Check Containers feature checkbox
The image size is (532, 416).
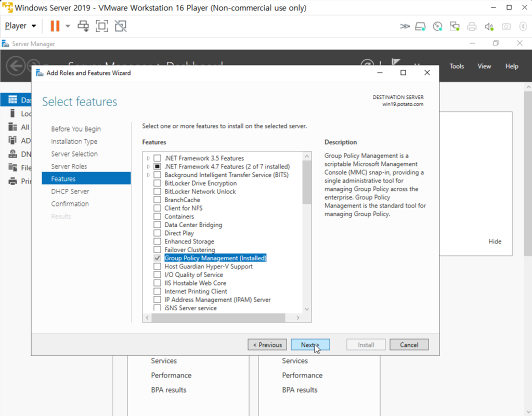click(158, 216)
